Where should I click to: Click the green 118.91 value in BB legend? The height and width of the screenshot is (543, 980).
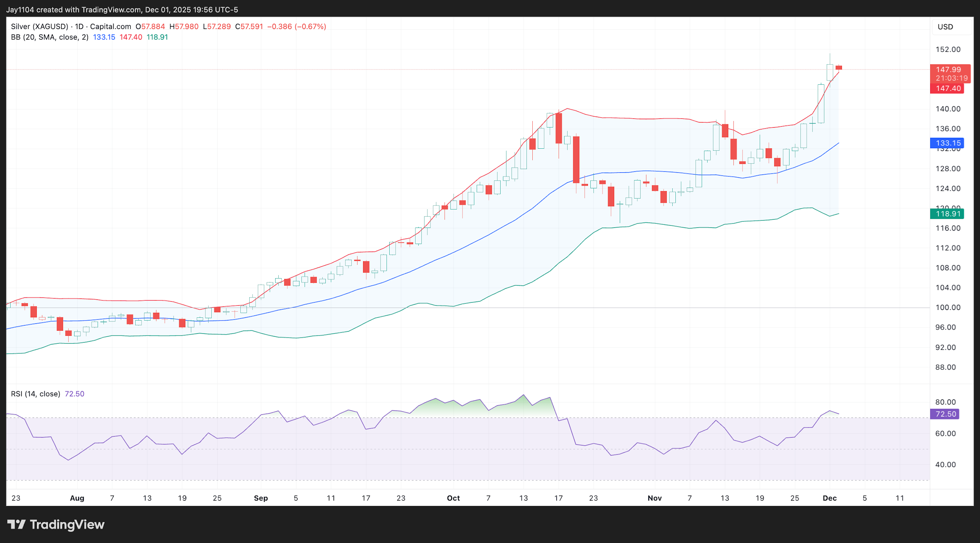[157, 37]
